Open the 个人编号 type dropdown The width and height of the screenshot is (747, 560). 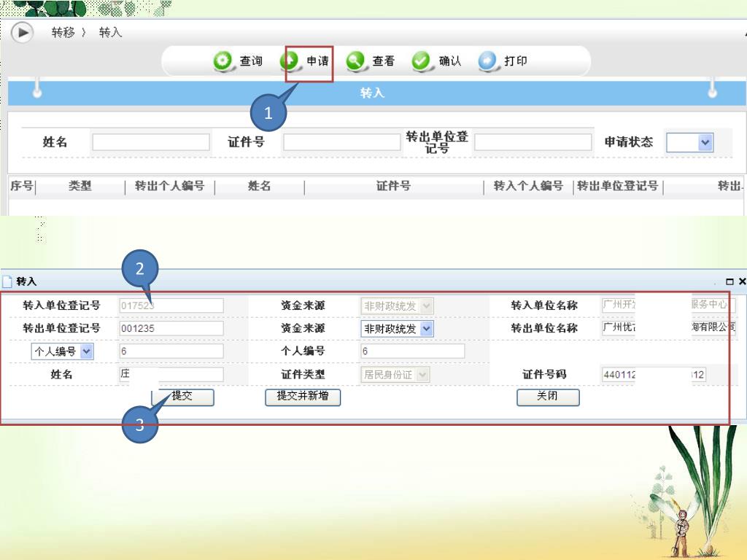coord(63,351)
